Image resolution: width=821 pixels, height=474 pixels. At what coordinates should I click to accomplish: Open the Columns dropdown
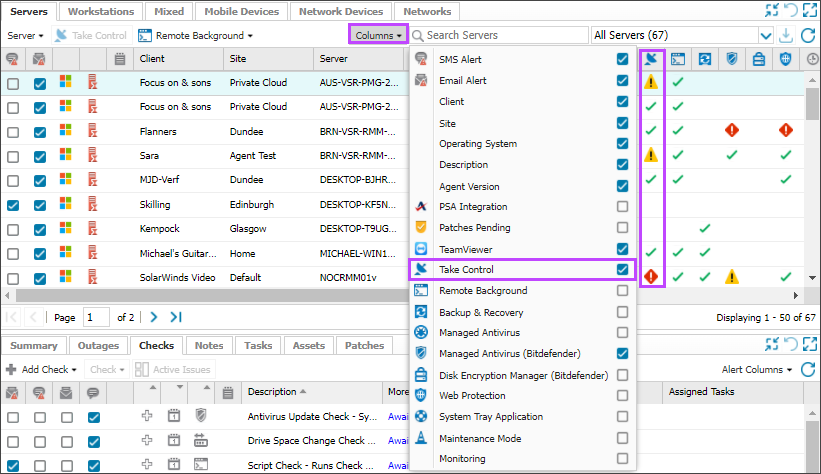377,36
